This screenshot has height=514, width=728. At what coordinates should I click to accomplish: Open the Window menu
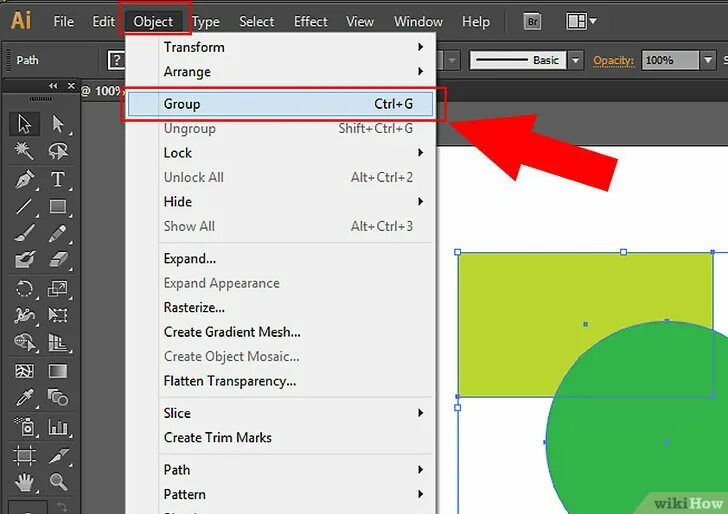tap(418, 21)
